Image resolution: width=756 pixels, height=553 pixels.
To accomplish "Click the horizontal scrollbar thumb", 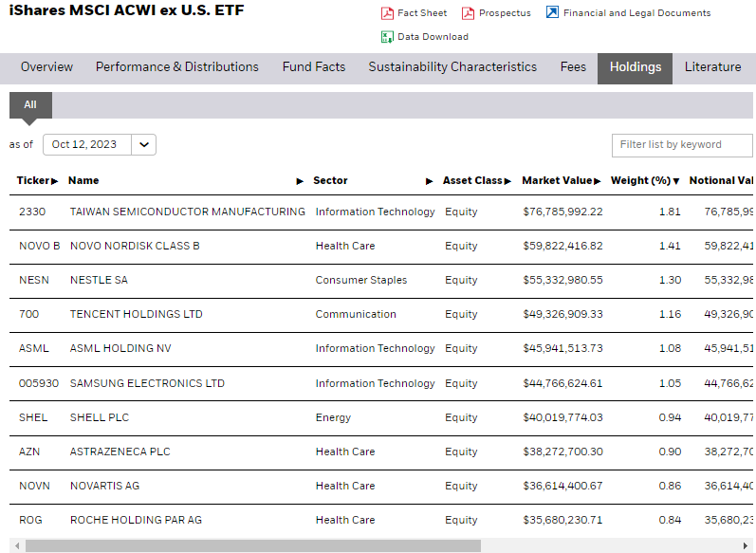I will pyautogui.click(x=253, y=545).
